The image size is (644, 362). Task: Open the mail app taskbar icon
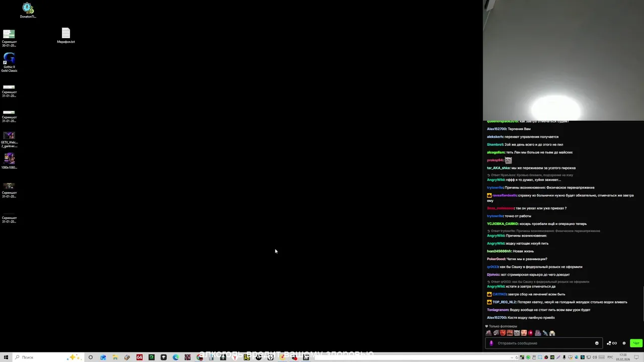103,357
